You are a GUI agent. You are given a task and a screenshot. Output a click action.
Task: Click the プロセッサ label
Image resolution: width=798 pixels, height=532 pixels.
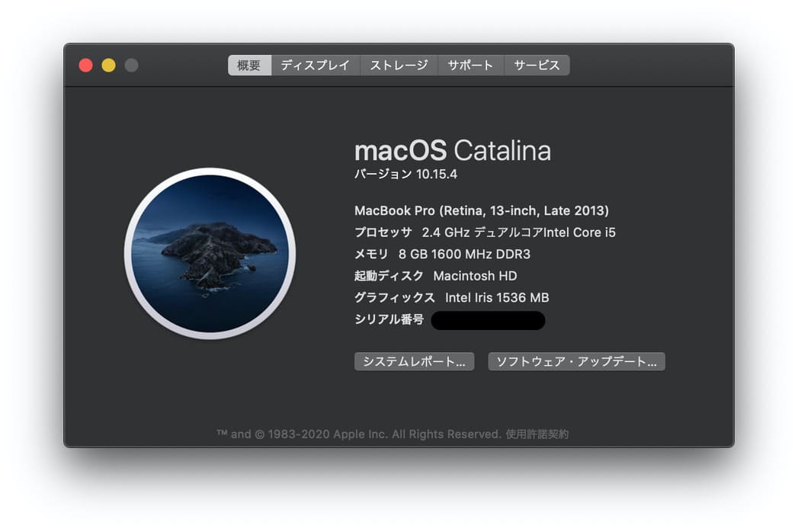click(x=383, y=232)
